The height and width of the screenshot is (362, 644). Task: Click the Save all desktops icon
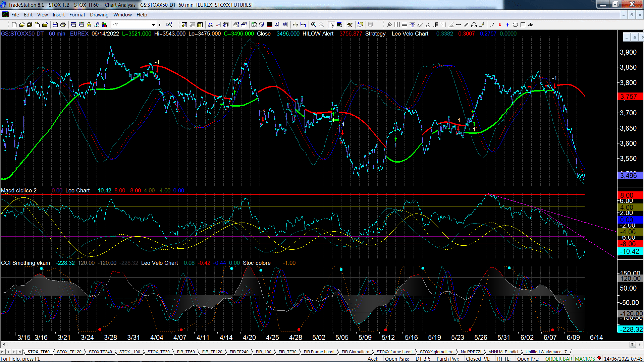30,24
